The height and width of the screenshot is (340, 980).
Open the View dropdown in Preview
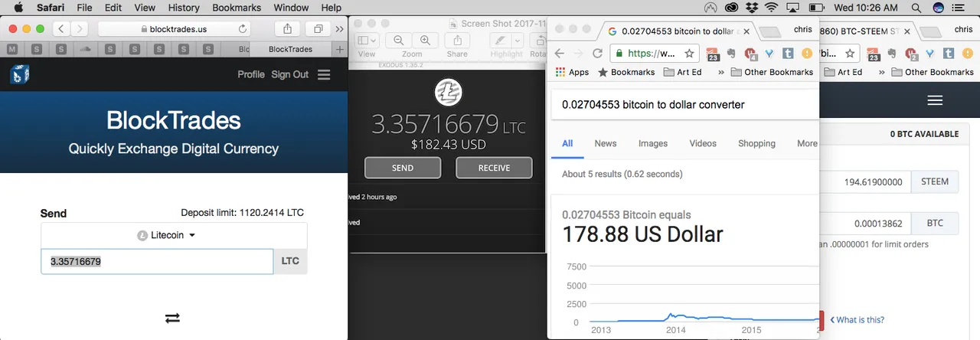coord(368,41)
